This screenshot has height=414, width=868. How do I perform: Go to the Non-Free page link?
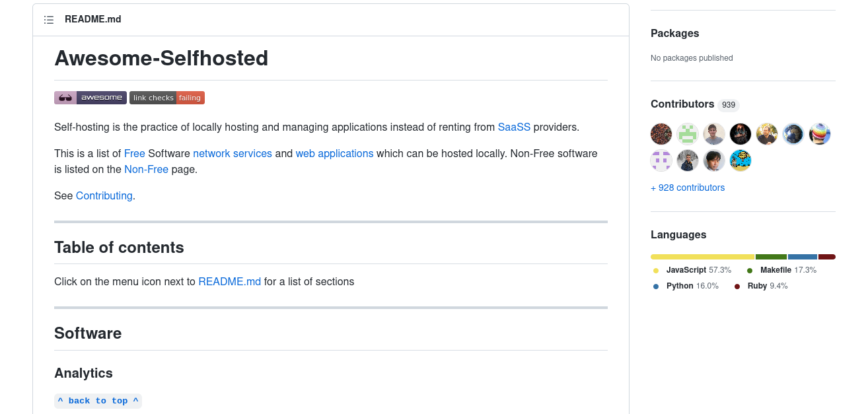pos(146,169)
